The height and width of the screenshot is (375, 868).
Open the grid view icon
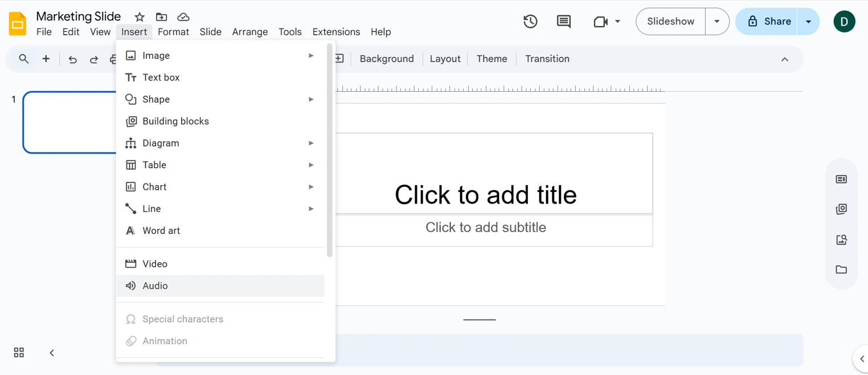[x=19, y=353]
